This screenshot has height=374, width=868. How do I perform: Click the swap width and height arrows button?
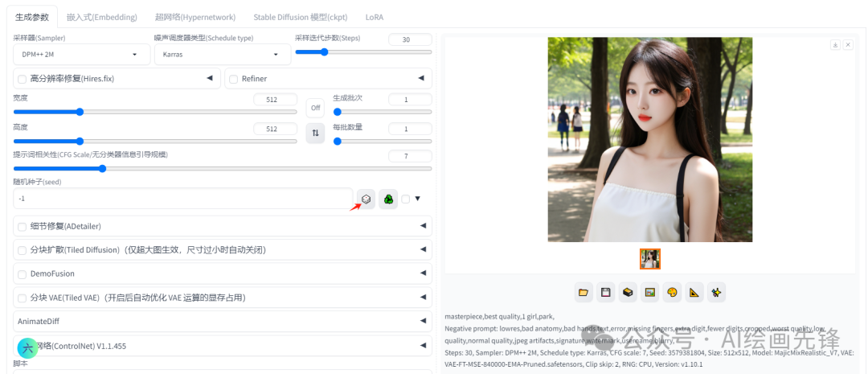(x=316, y=133)
